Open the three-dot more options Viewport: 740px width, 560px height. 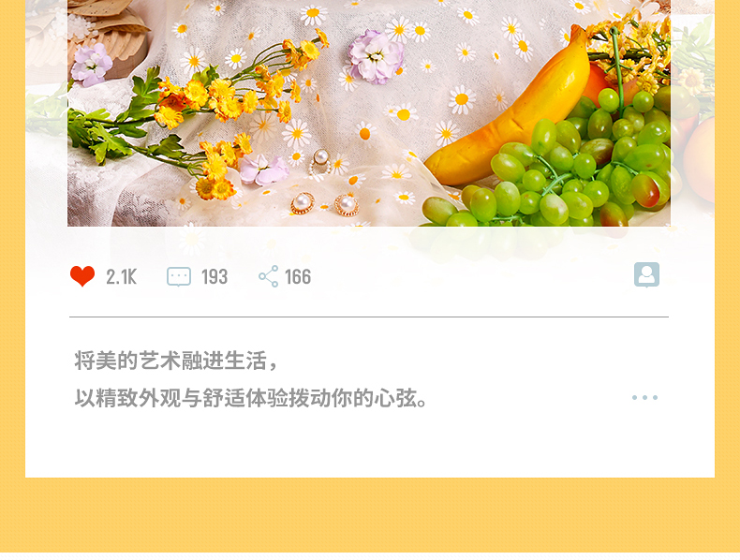point(644,397)
